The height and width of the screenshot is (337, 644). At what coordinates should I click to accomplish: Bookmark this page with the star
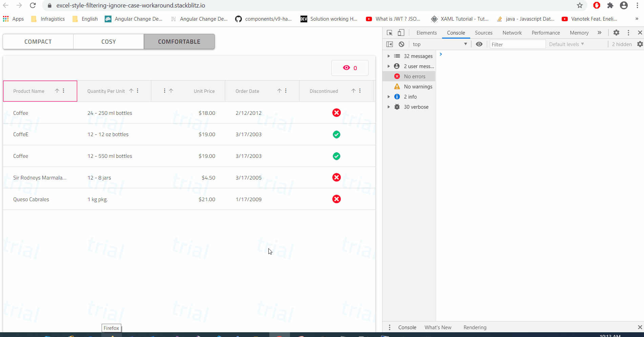[580, 5]
